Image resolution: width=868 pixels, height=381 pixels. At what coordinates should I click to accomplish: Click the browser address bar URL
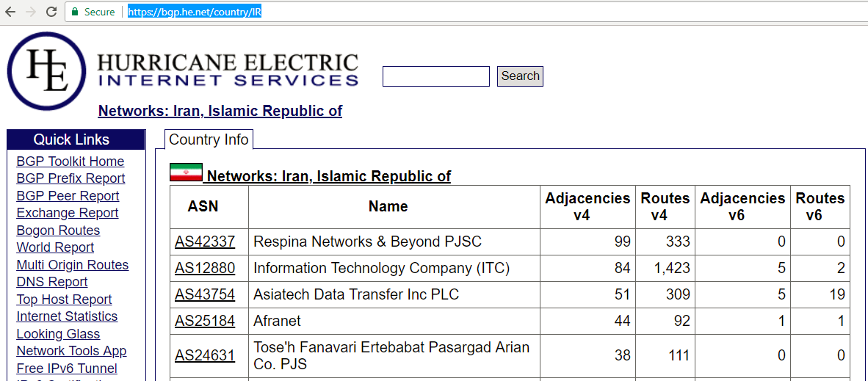195,12
